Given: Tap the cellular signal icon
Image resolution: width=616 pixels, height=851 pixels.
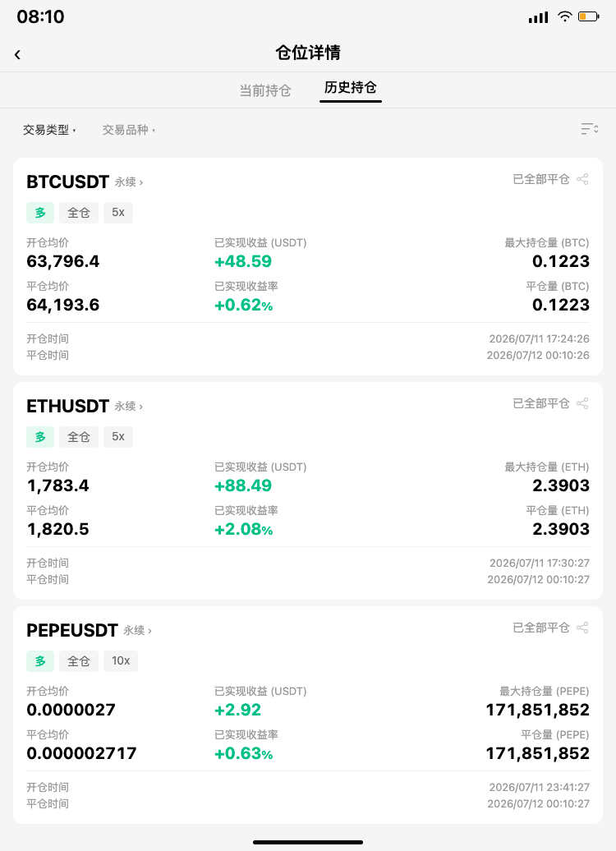Looking at the screenshot, I should (x=539, y=18).
